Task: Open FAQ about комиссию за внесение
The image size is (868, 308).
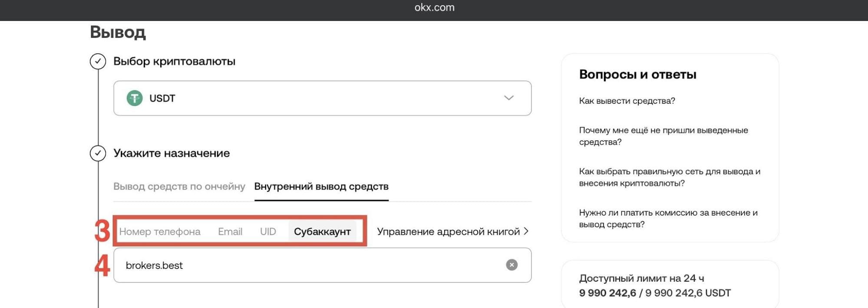Action: click(x=668, y=219)
